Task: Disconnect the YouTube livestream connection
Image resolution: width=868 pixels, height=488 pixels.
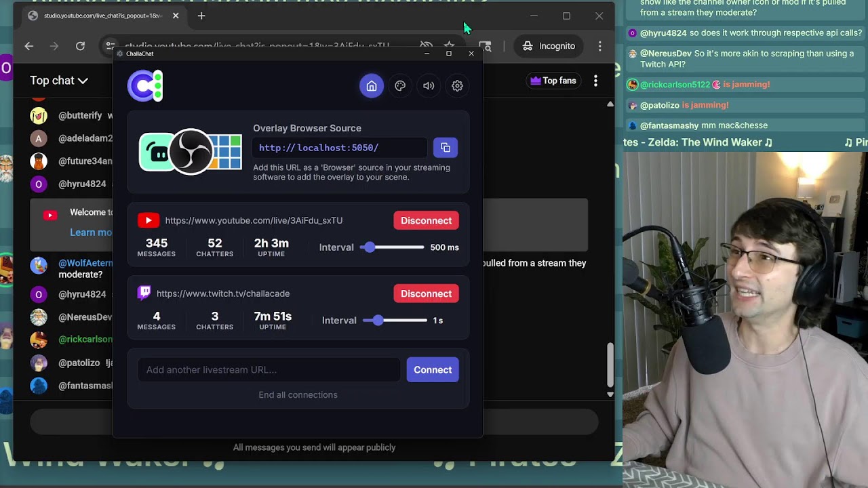Action: 426,220
